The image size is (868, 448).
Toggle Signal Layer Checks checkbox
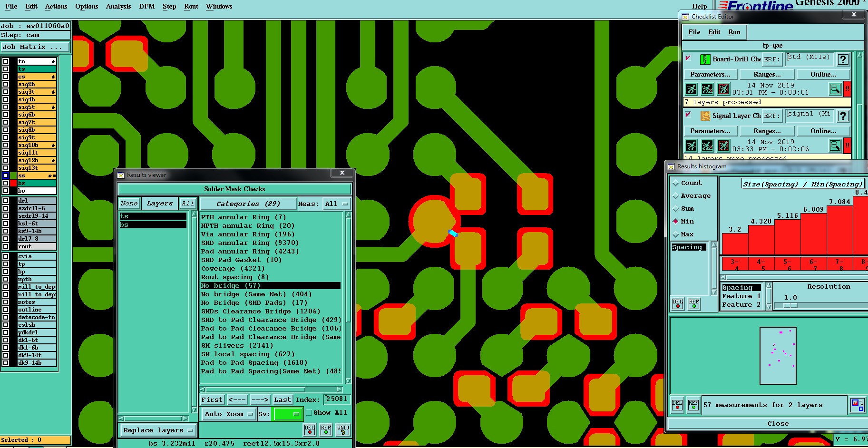click(688, 115)
